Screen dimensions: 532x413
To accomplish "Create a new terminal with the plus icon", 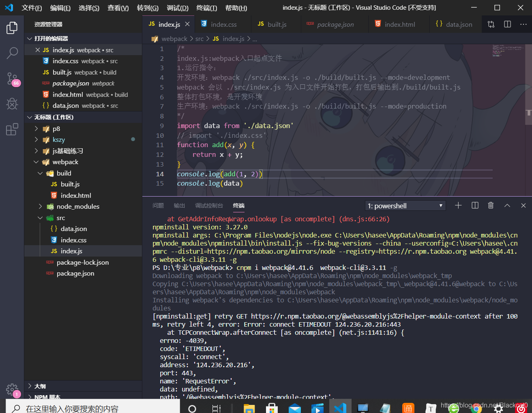I will click(x=458, y=205).
